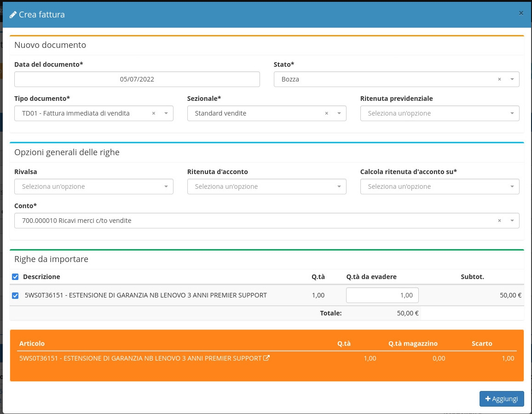532x414 pixels.
Task: Clear the Conto field selection
Action: pyautogui.click(x=499, y=221)
